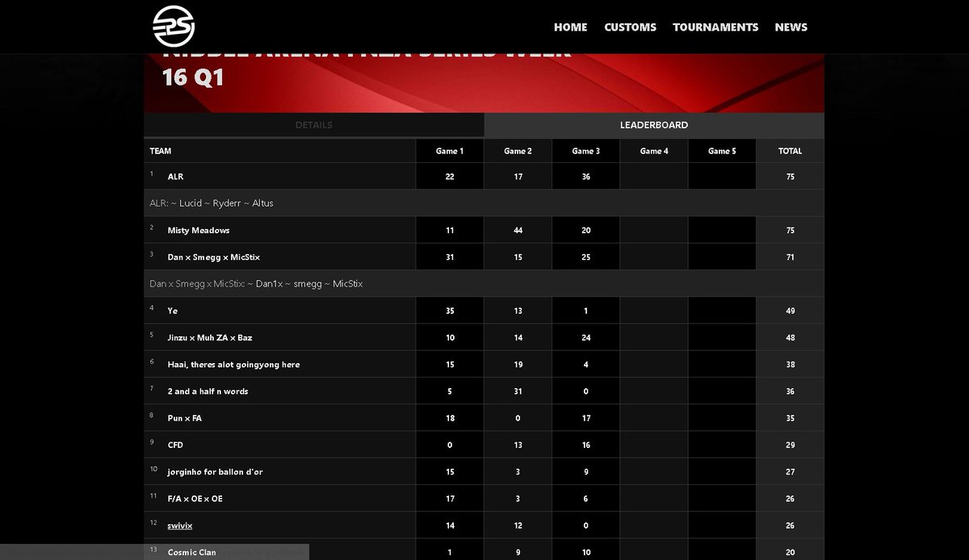This screenshot has width=969, height=560.
Task: Click swivix Game 1 score 14
Action: (450, 525)
